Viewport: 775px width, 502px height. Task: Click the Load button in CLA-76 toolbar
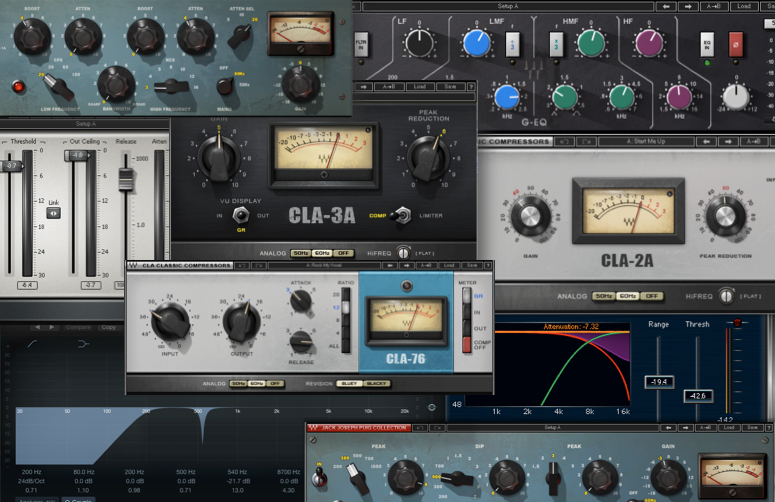coord(450,266)
